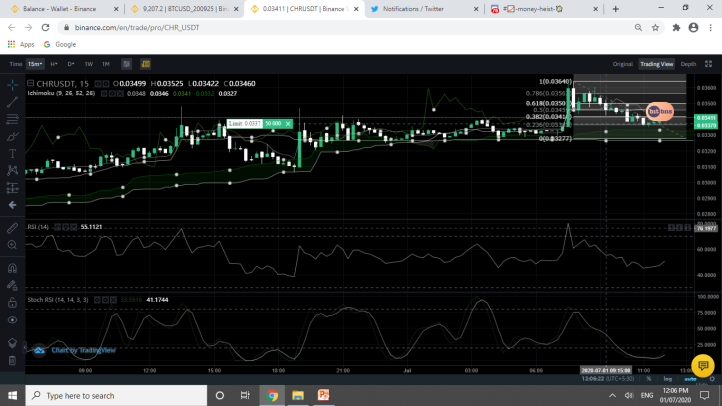Lock all drawing tools
The image size is (722, 406).
[x=12, y=302]
